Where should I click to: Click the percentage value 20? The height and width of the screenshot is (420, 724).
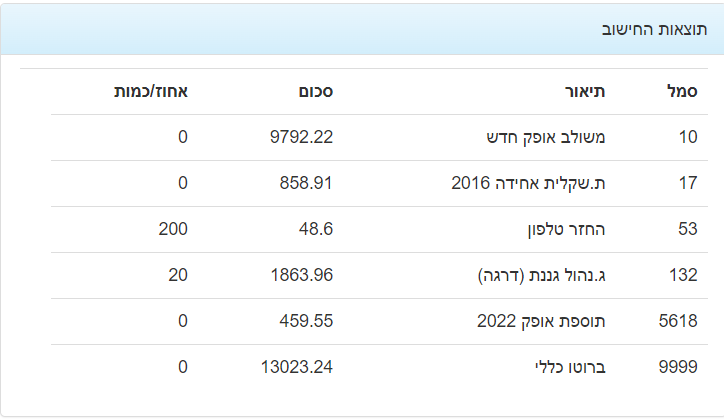tap(178, 275)
